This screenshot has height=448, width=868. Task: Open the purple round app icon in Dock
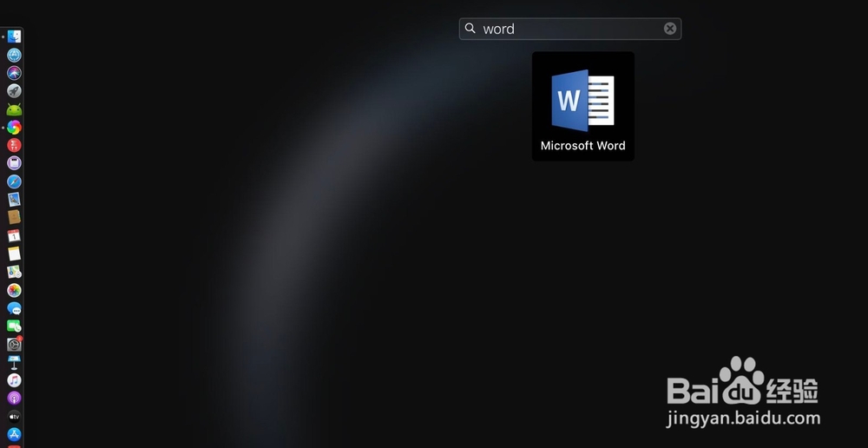click(15, 163)
